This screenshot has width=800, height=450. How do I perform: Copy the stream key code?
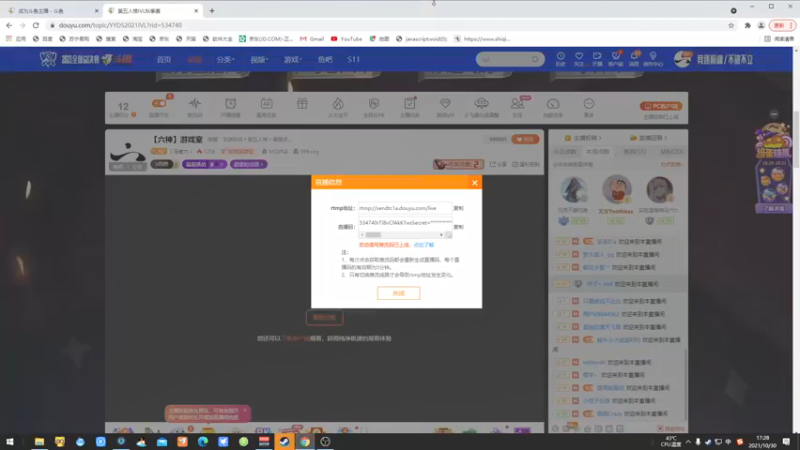pyautogui.click(x=458, y=227)
